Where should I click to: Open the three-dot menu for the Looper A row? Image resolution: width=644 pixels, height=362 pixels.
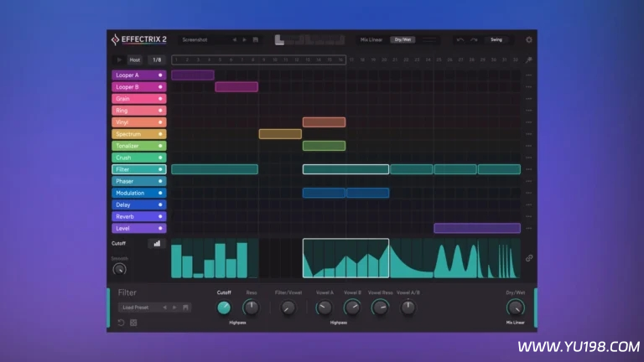point(528,75)
